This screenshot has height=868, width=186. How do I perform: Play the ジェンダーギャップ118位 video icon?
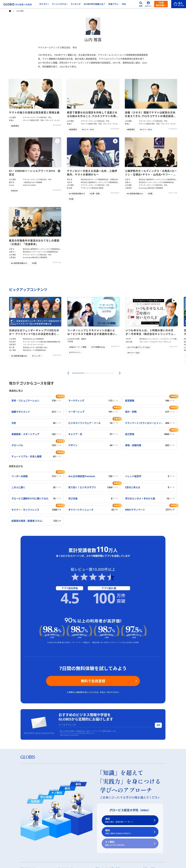(x=57, y=301)
